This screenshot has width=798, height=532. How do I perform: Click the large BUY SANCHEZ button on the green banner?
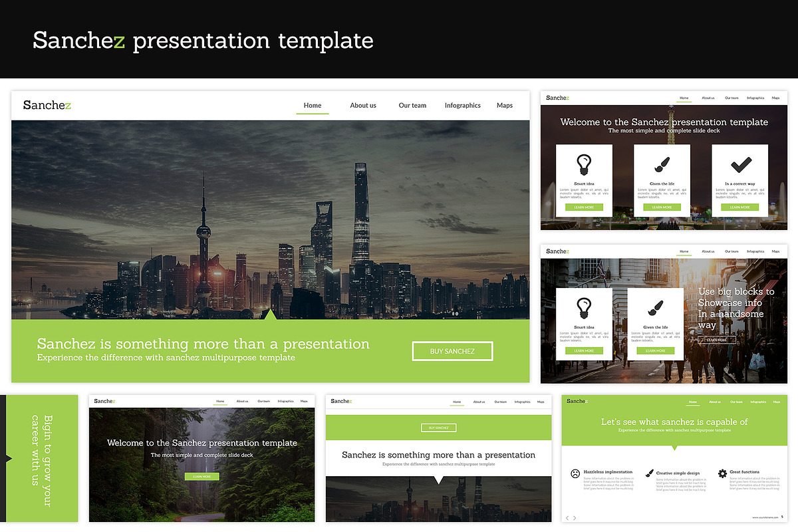tap(452, 351)
